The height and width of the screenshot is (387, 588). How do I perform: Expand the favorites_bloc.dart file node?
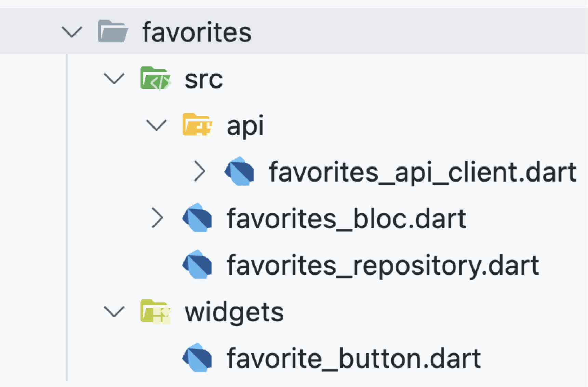[x=157, y=218]
